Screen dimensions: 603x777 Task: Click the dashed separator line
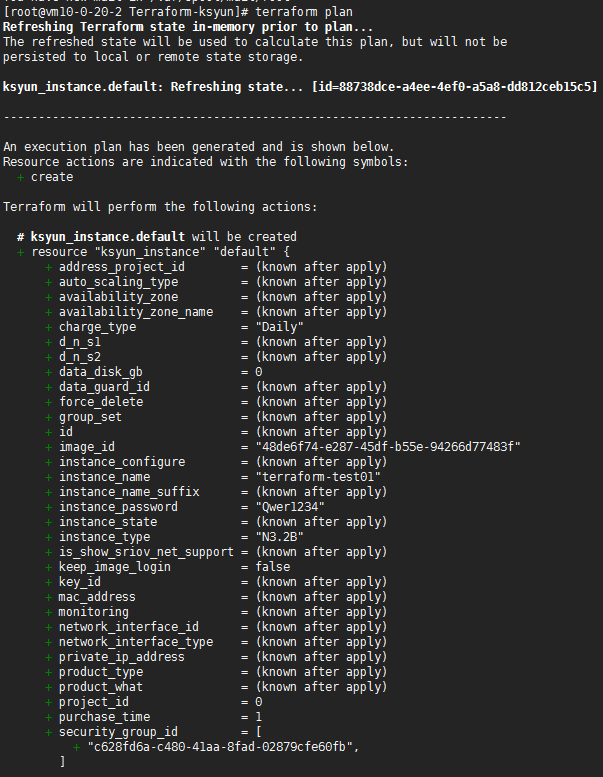click(x=254, y=117)
